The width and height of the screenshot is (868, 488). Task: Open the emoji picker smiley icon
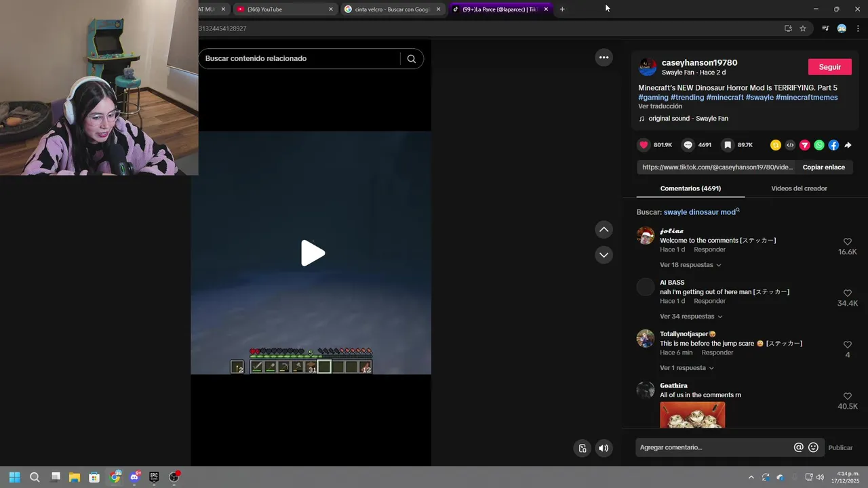coord(813,447)
